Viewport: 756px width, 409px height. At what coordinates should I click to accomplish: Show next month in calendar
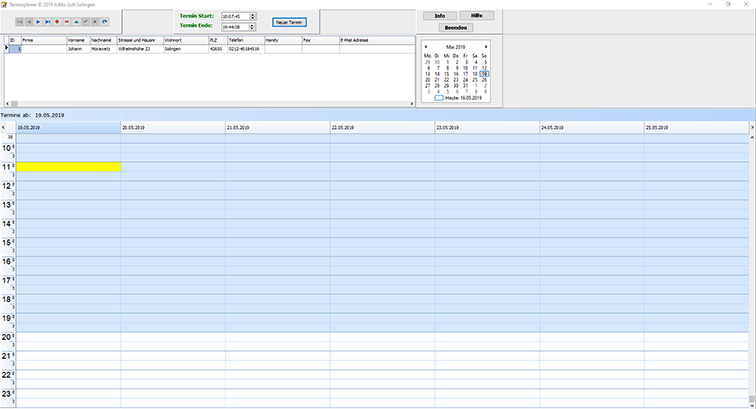pyautogui.click(x=487, y=46)
